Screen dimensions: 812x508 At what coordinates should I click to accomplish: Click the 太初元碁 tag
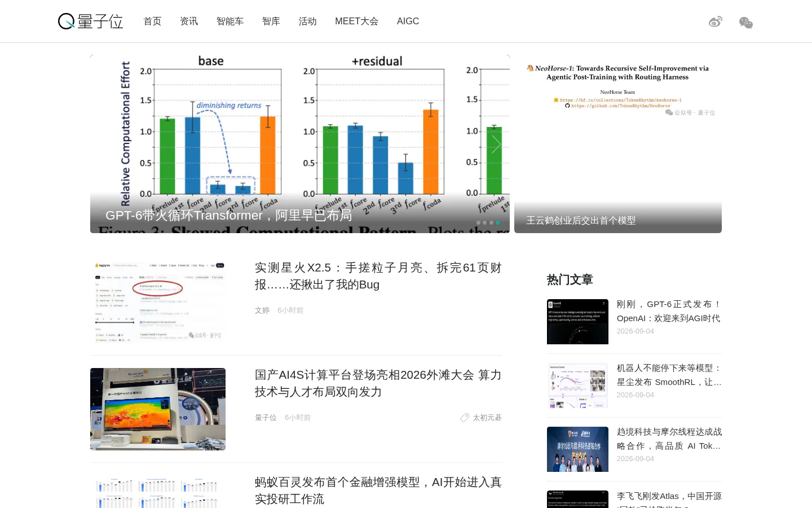487,418
